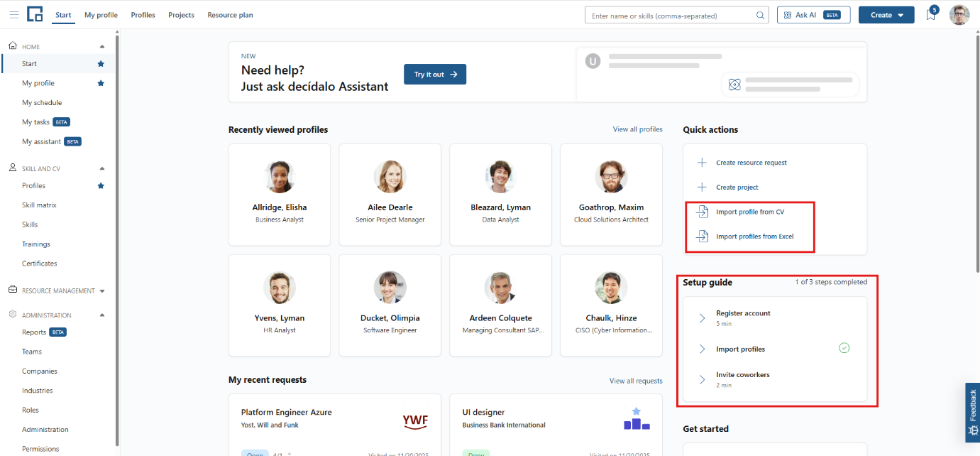The height and width of the screenshot is (456, 980).
Task: Expand the RESOURCE MANAGEMENT section arrow
Action: [x=102, y=291]
